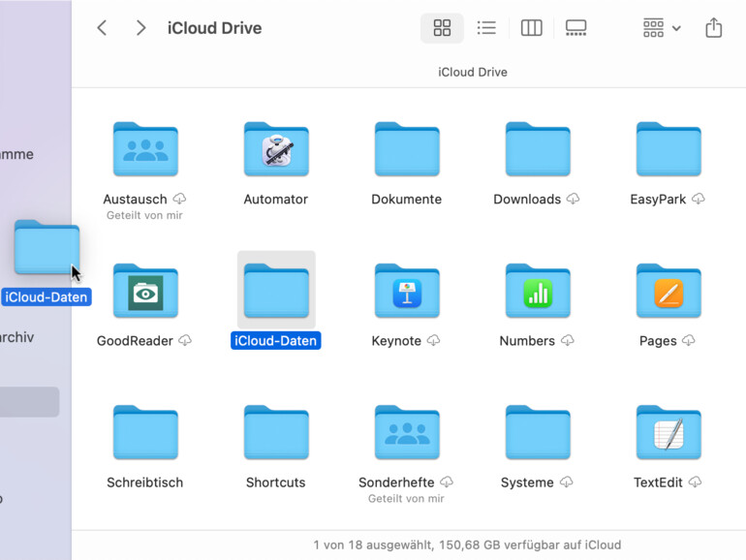The height and width of the screenshot is (560, 746).
Task: Click the highlighted iCloud-Daten name label in grid
Action: 276,341
